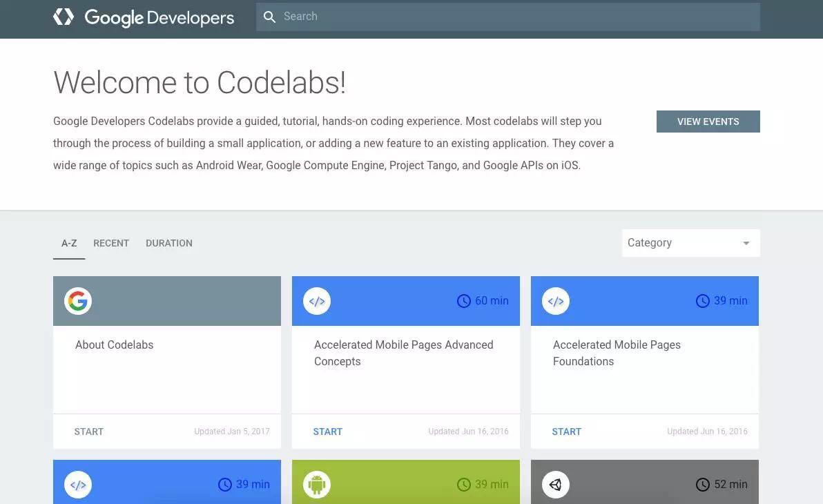This screenshot has height=504, width=823.
Task: Click the Google G icon on About Codelabs card
Action: (x=78, y=301)
